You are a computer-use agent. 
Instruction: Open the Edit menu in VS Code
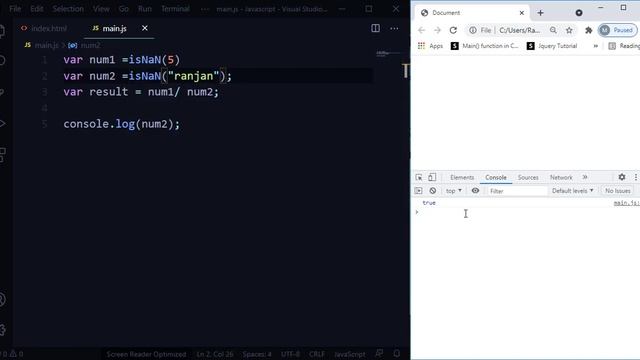tap(36, 9)
